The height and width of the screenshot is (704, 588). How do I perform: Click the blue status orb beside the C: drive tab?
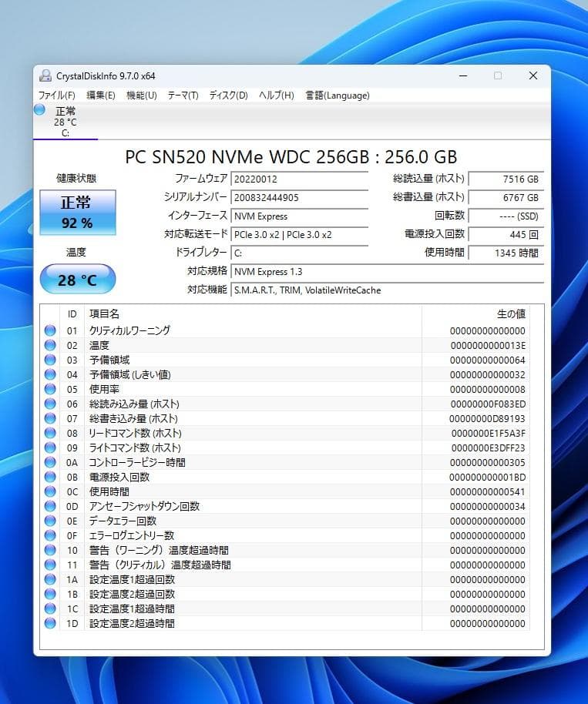[x=39, y=109]
